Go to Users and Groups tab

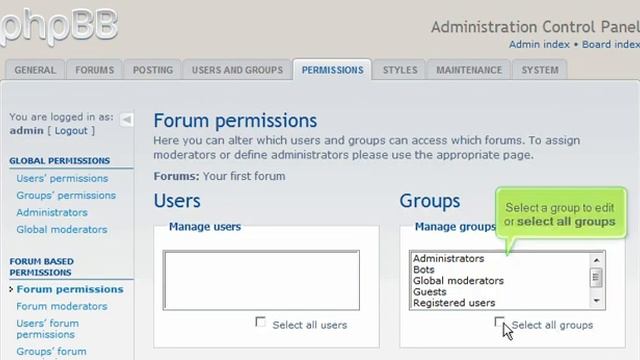[x=238, y=70]
